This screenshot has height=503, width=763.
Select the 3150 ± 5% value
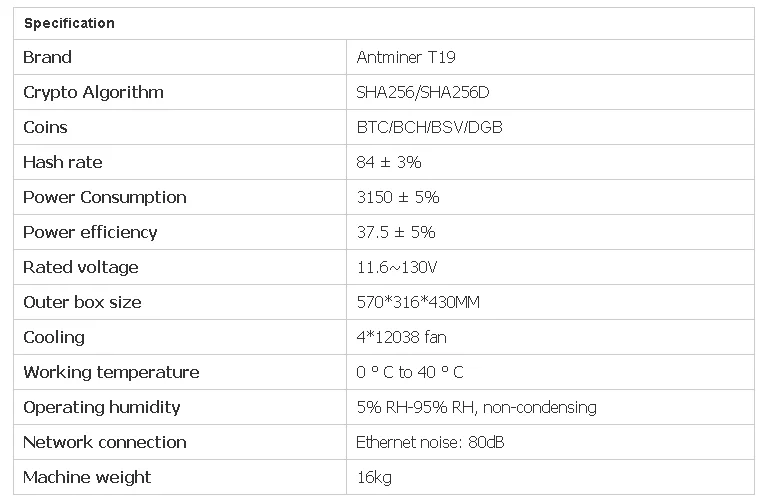[x=398, y=197]
